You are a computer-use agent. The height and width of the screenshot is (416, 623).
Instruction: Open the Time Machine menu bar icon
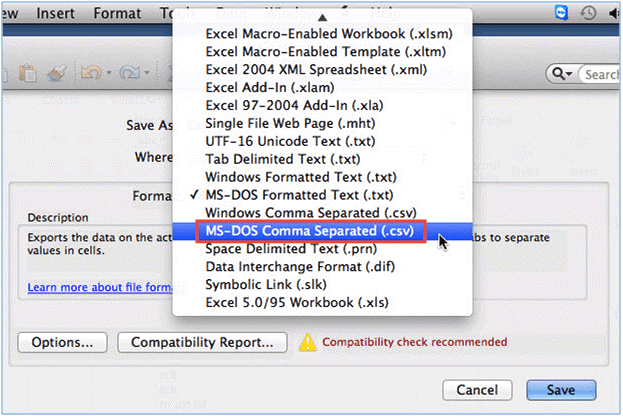click(588, 13)
